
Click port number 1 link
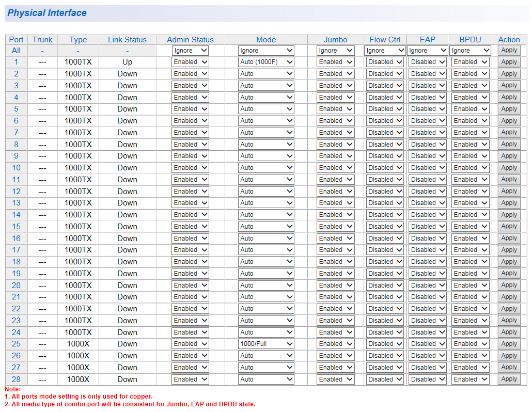(x=16, y=62)
